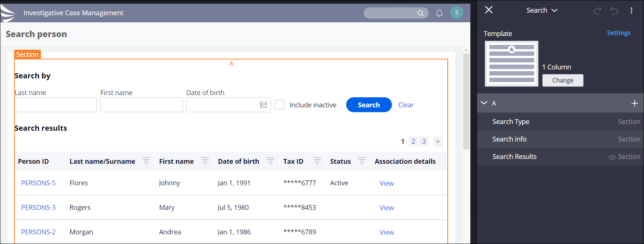Click the Active status cell for Flores
The width and height of the screenshot is (644, 244).
coord(339,183)
